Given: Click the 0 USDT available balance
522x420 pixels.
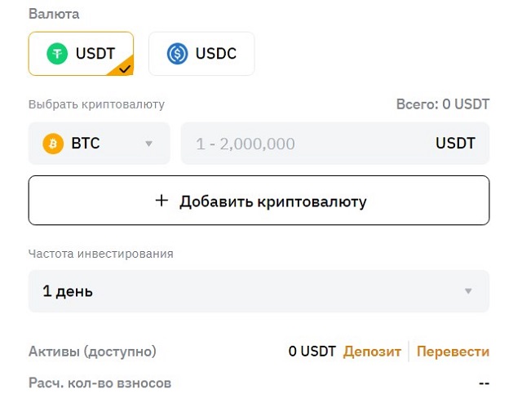Looking at the screenshot, I should (312, 351).
